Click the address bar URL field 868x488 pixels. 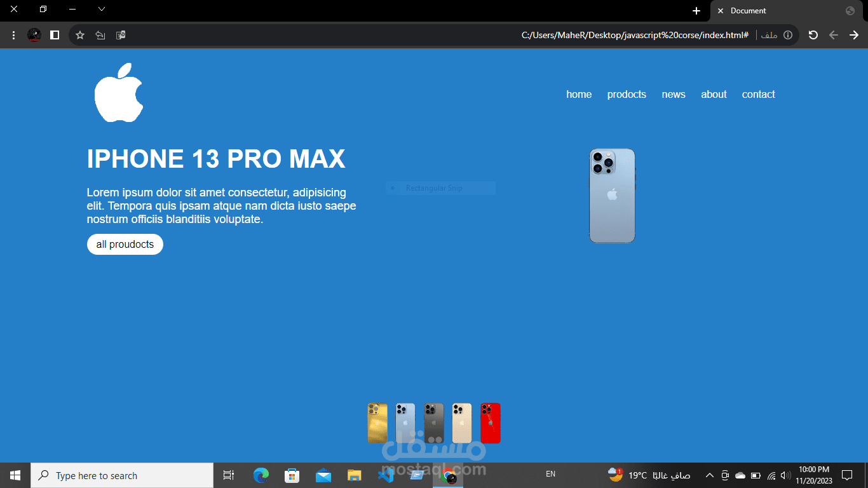(x=435, y=35)
